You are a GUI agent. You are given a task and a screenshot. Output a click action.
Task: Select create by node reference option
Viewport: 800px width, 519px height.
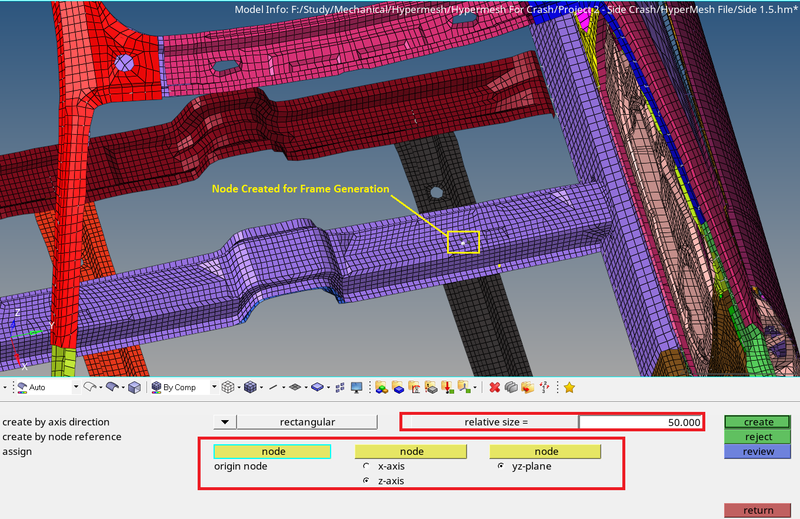pos(62,436)
